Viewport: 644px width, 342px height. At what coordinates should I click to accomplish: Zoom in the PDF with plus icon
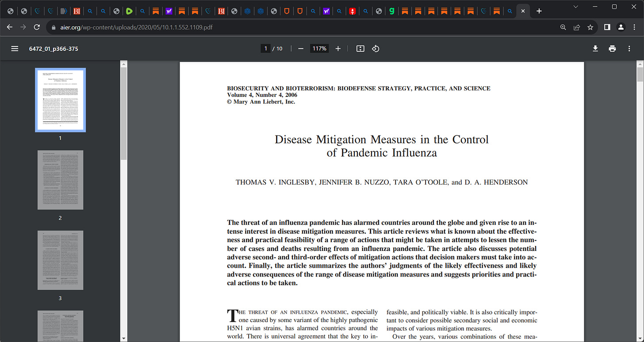(x=338, y=49)
